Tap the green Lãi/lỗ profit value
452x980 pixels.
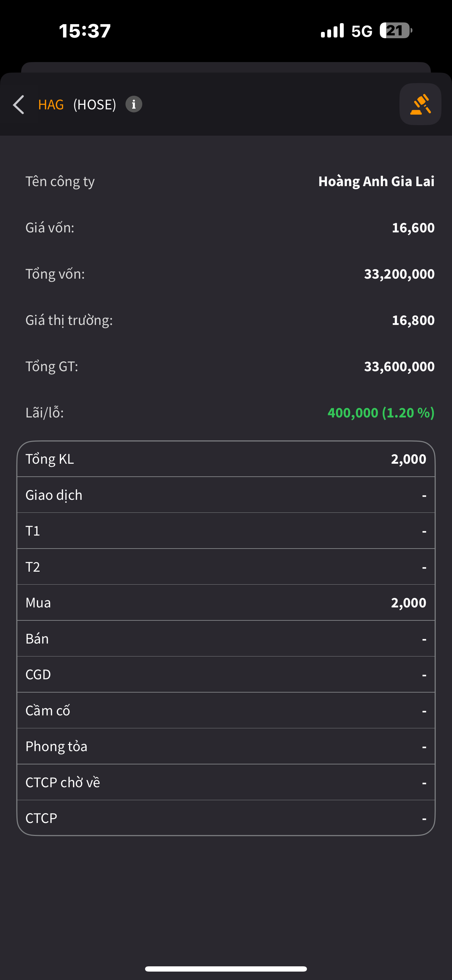(x=381, y=413)
